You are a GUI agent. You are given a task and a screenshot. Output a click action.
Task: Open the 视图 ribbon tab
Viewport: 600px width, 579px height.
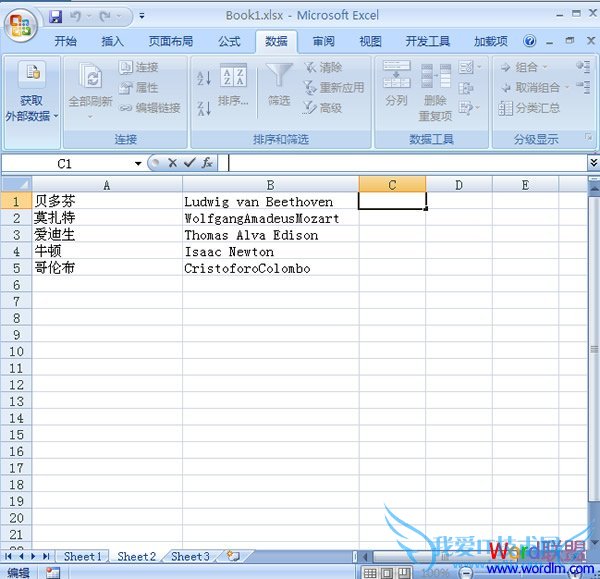370,41
